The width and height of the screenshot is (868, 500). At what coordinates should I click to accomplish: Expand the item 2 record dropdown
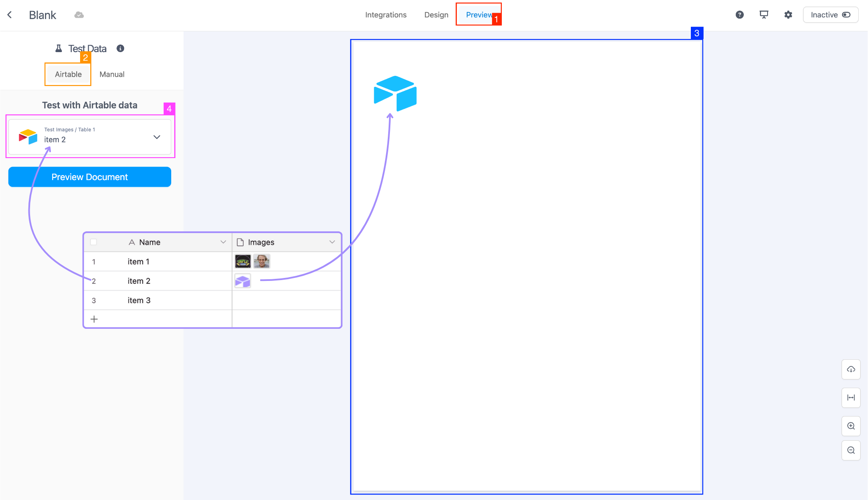coord(157,137)
